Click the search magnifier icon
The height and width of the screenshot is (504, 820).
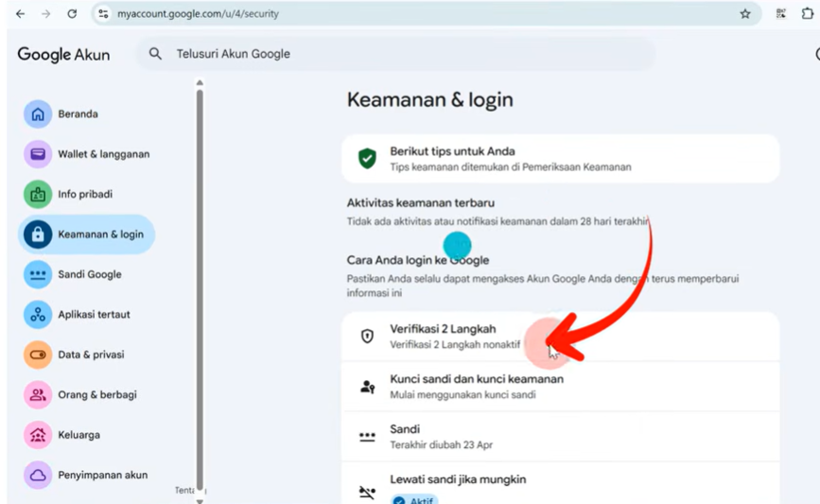tap(155, 53)
